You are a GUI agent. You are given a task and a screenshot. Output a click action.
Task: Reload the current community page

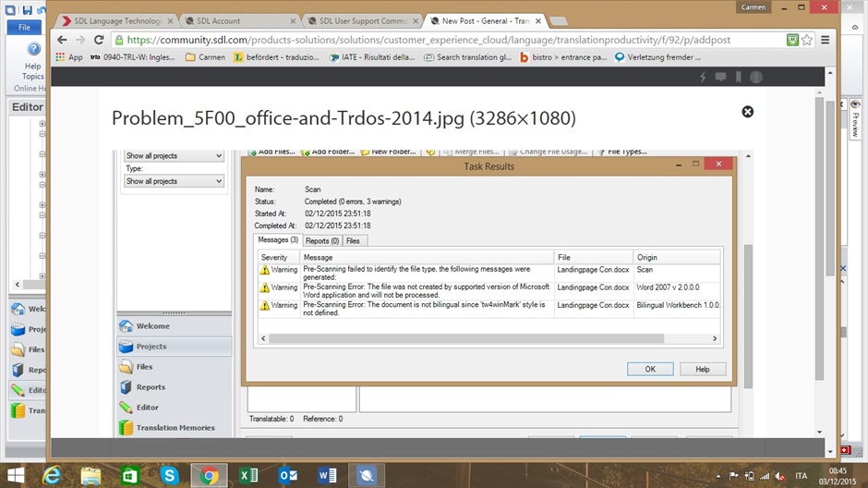click(x=99, y=40)
